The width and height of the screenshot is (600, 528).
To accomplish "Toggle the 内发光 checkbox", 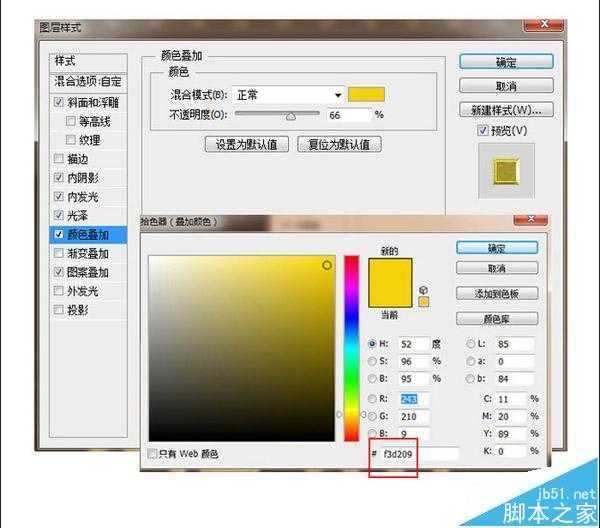I will click(59, 196).
